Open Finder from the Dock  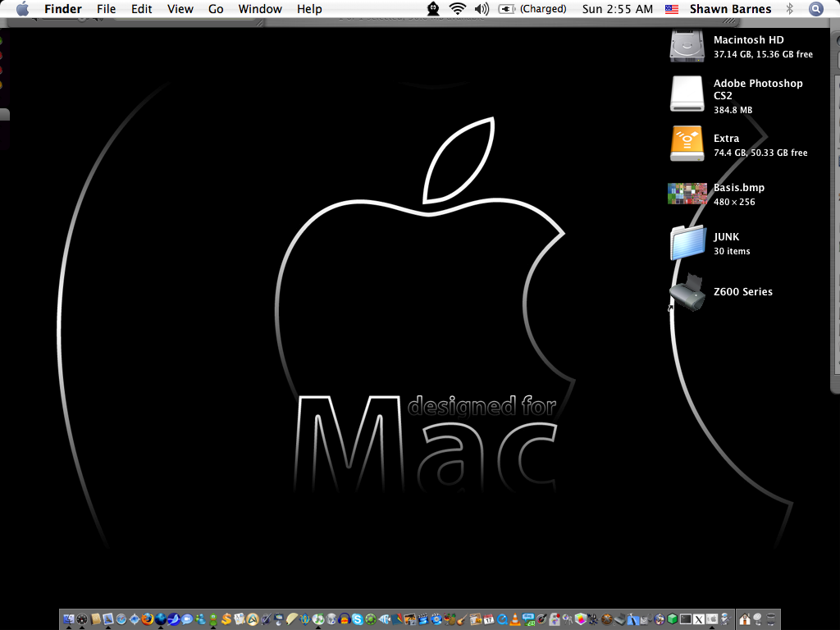(69, 620)
